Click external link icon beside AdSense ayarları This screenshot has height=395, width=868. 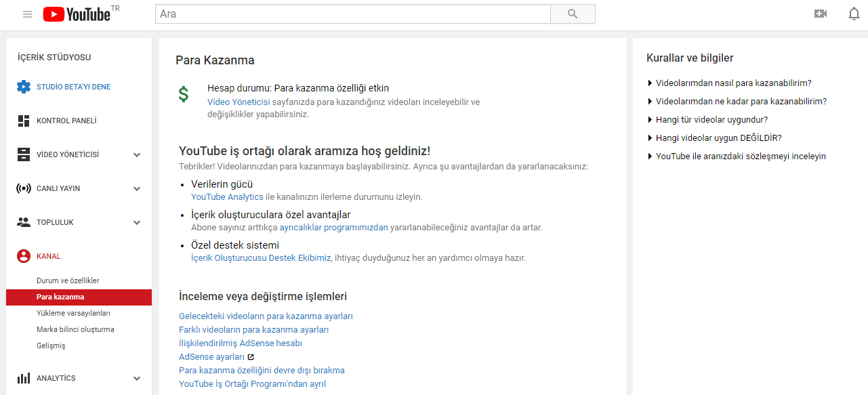251,357
